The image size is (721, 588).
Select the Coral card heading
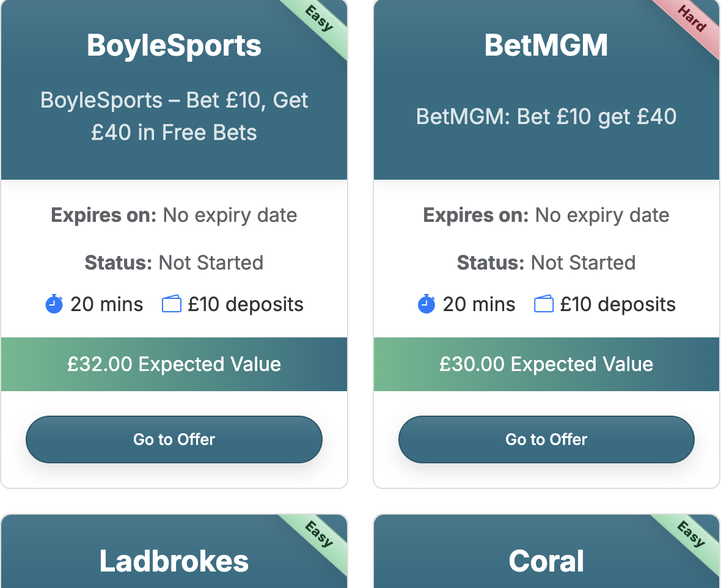pyautogui.click(x=546, y=561)
